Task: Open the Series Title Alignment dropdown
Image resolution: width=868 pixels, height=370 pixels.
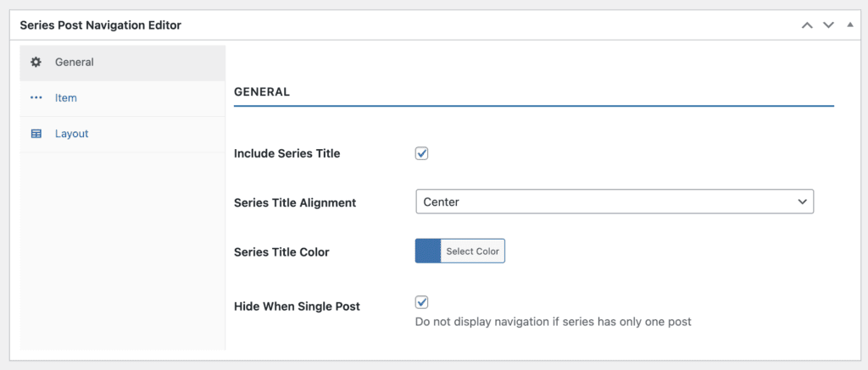Action: coord(614,202)
